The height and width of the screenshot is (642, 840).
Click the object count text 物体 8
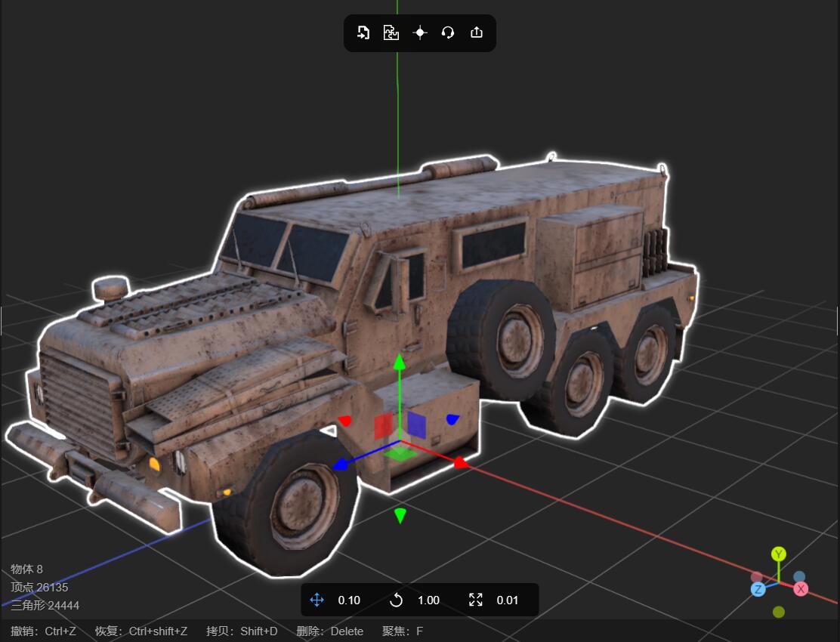point(26,569)
